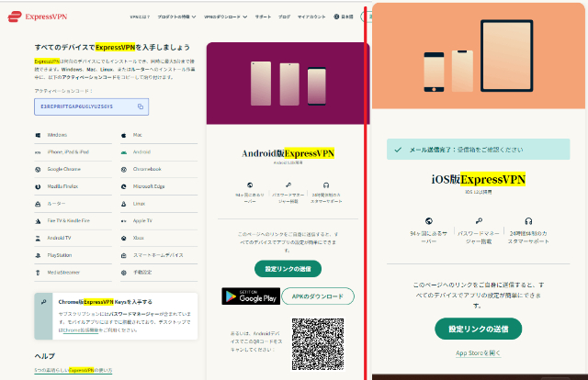588x380 pixels.
Task: Expand the プロダクトの特徴 dropdown menu
Action: click(x=176, y=17)
